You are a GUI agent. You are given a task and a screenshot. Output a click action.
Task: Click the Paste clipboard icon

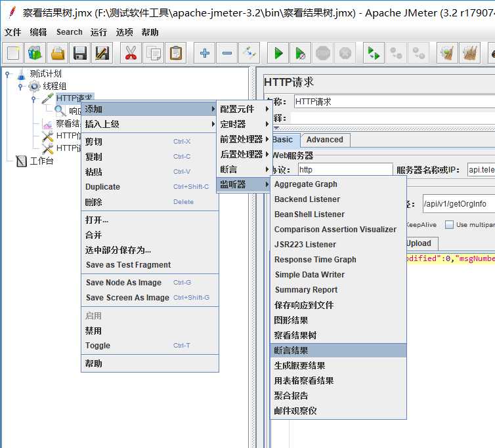175,53
